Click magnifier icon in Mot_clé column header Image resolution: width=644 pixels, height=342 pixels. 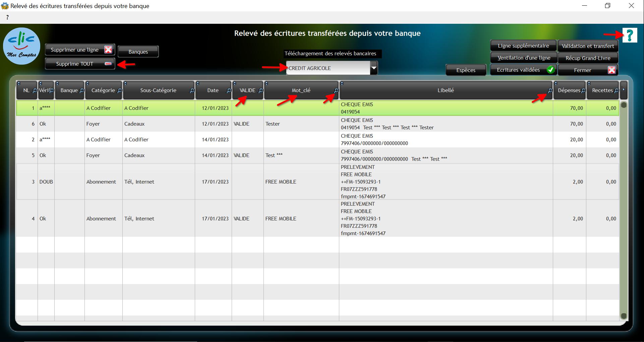(336, 91)
